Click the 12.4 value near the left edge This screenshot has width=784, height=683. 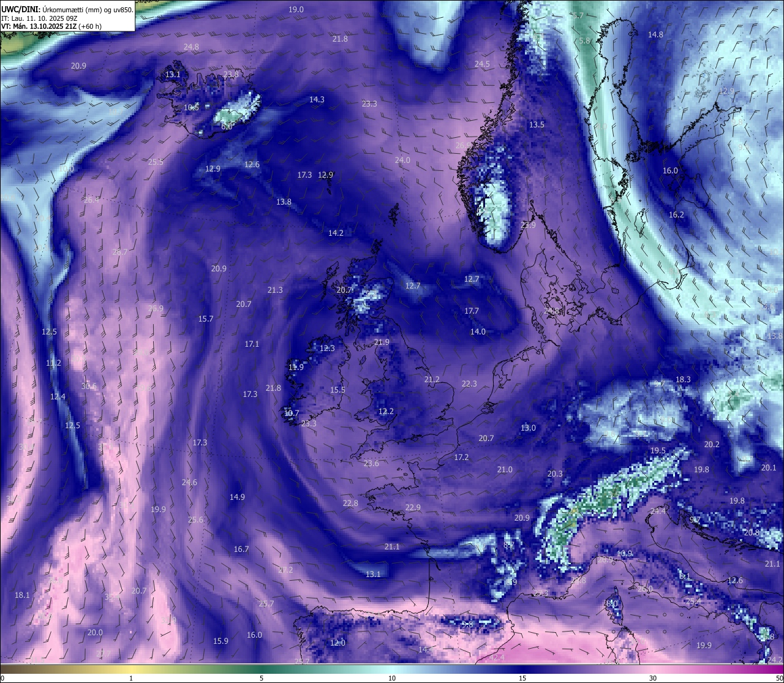pos(58,396)
